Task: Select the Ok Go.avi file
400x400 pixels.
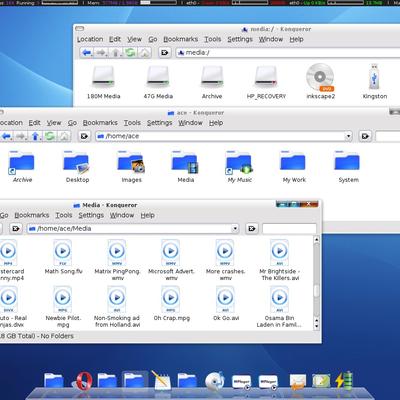Action: (226, 303)
